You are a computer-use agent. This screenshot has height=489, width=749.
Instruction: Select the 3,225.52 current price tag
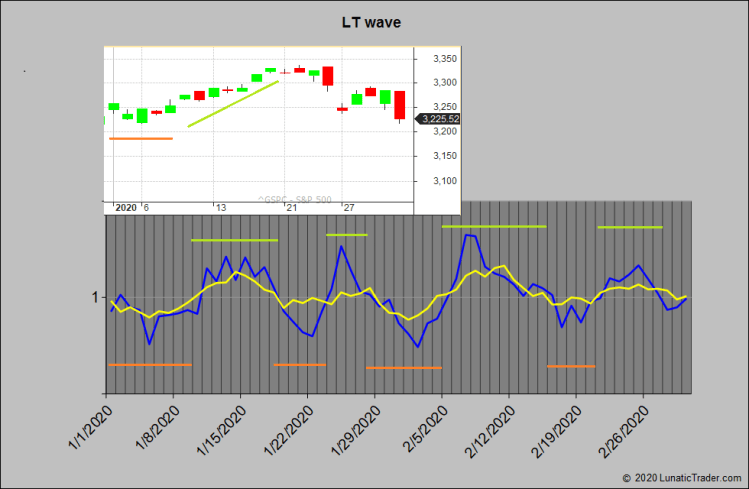438,119
